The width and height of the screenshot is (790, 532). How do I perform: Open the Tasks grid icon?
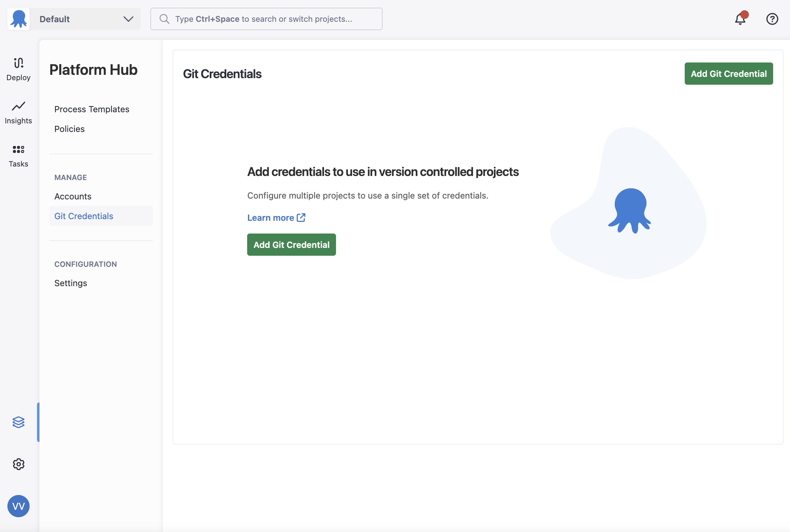pos(19,149)
